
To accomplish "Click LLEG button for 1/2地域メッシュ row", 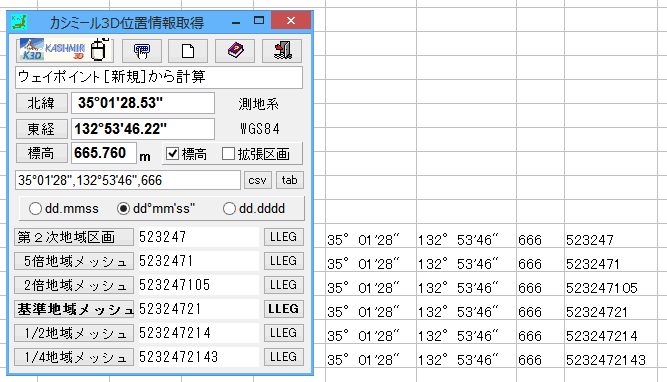I will (284, 333).
